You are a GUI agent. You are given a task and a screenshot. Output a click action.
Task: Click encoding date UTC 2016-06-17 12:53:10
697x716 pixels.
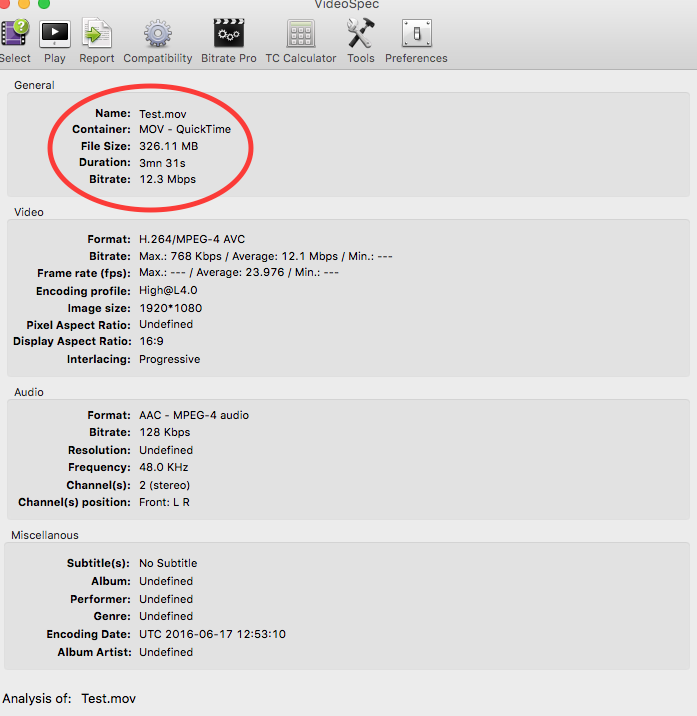coord(212,634)
